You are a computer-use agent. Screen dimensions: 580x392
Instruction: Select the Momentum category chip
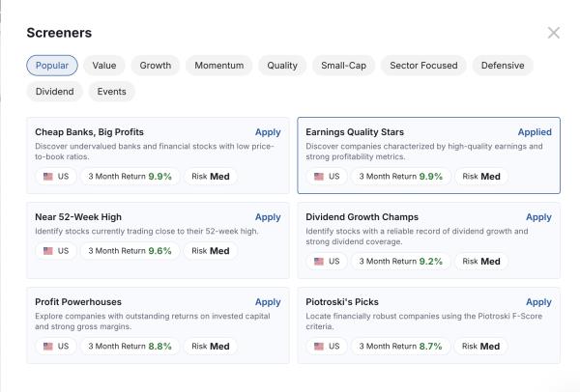click(x=219, y=66)
